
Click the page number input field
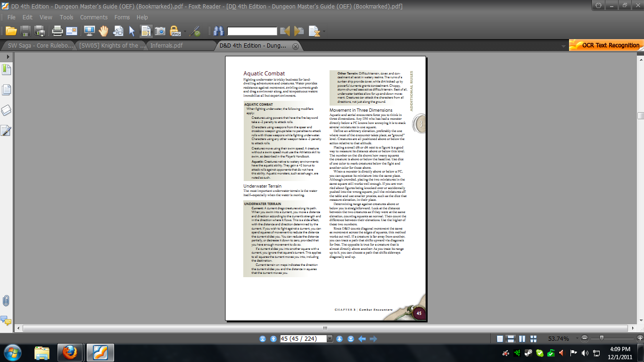303,338
